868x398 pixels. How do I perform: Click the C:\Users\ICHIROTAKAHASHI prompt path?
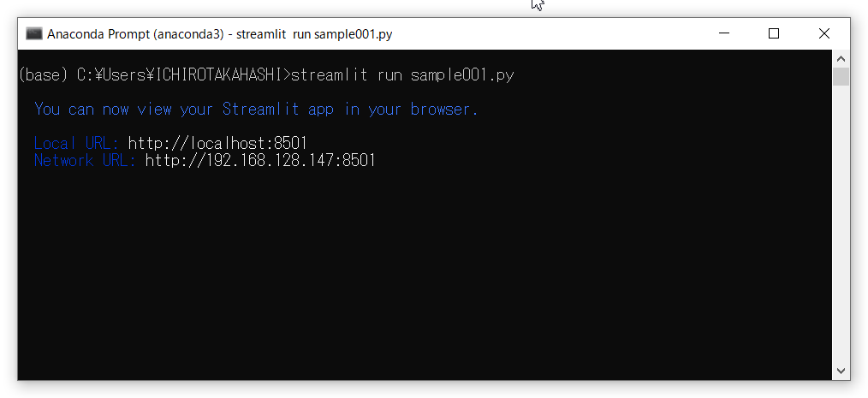click(x=179, y=75)
